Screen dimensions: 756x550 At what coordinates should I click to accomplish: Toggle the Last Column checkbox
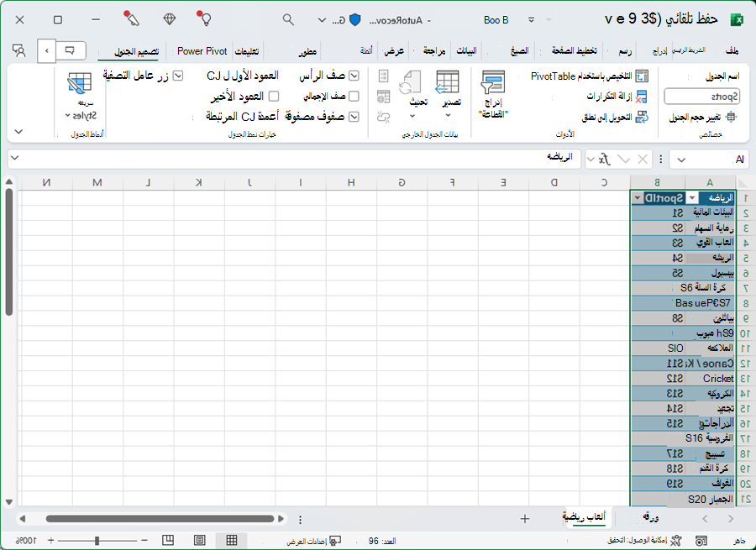[x=273, y=97]
